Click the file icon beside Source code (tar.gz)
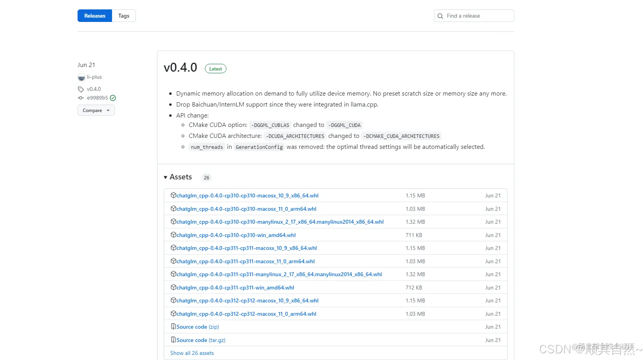 point(173,340)
